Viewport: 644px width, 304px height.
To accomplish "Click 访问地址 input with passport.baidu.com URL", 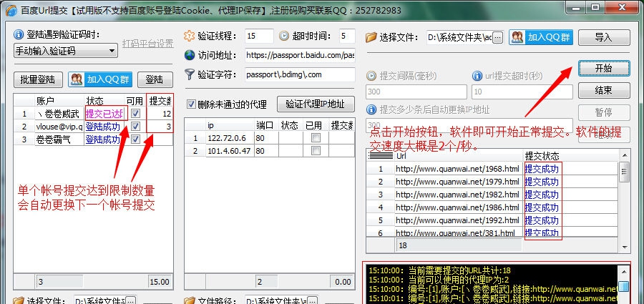I will (x=300, y=55).
